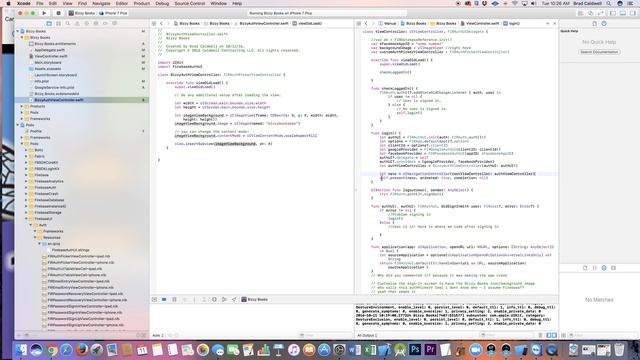
Task: Open the Auto variables view selector
Action: (x=158, y=335)
